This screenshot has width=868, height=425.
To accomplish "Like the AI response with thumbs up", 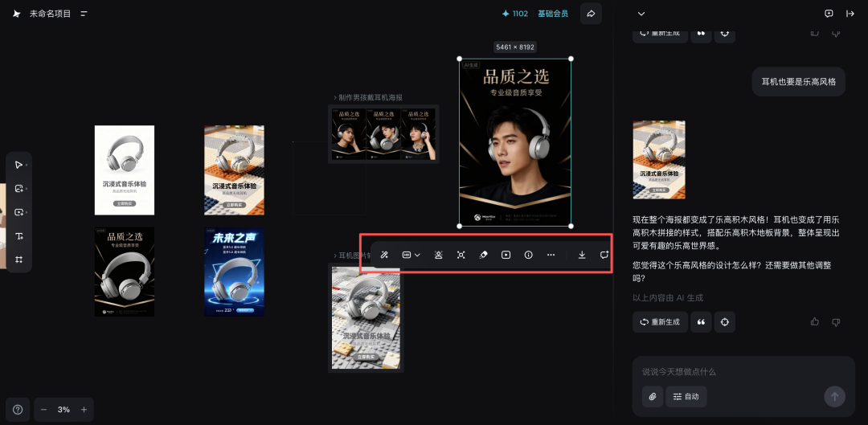I will (815, 321).
